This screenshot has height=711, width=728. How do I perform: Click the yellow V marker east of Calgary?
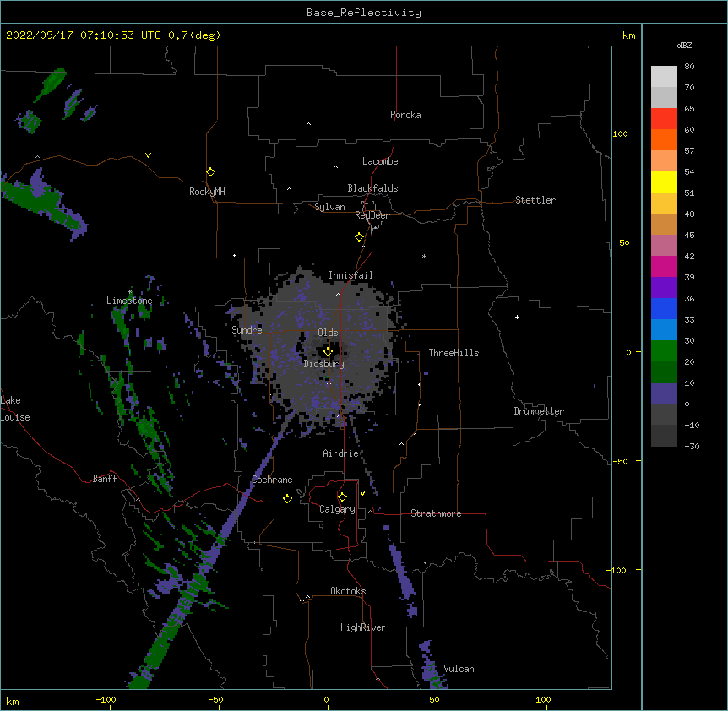(x=362, y=493)
